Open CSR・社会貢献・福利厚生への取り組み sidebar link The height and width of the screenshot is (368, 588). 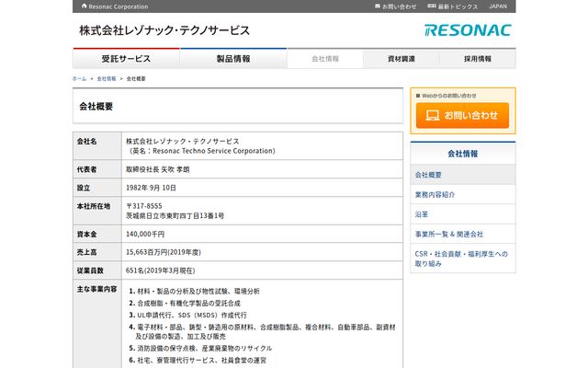point(463,259)
